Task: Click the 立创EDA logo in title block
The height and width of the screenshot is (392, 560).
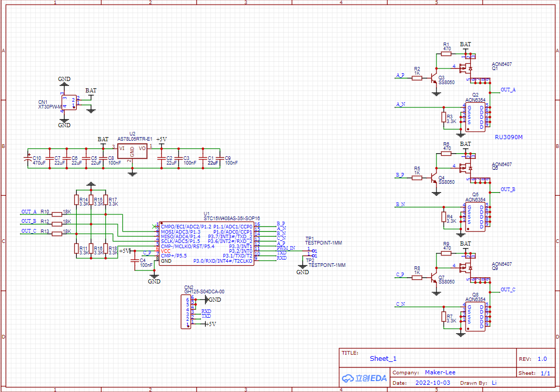Action: [x=364, y=377]
